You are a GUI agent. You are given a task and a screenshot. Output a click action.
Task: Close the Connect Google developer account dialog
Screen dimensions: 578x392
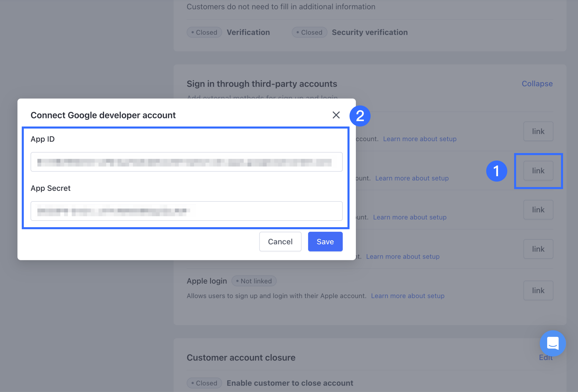[x=336, y=115]
